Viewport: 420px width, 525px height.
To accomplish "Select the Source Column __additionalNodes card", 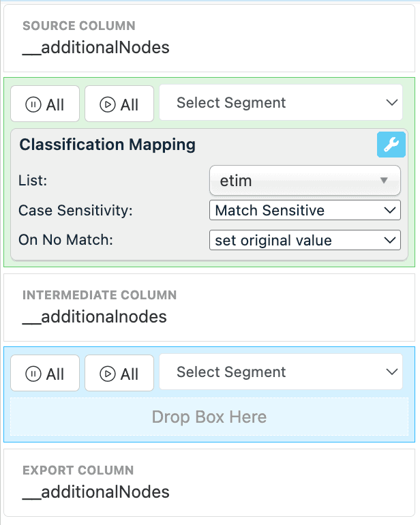I will pyautogui.click(x=209, y=38).
